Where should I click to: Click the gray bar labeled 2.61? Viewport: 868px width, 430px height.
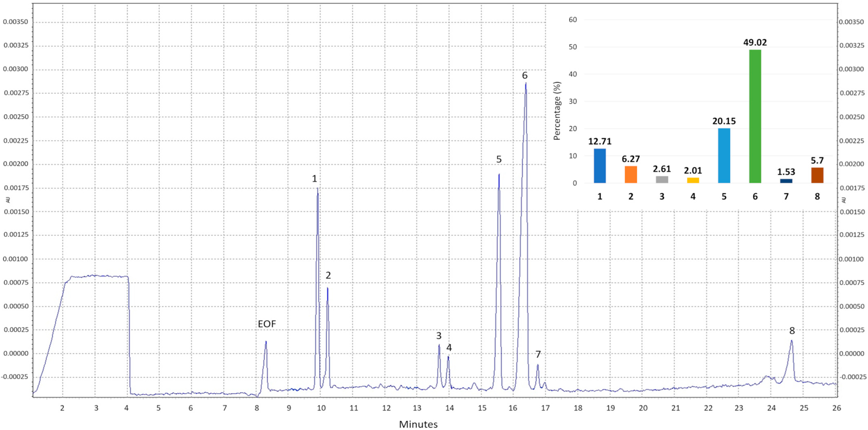pos(662,179)
